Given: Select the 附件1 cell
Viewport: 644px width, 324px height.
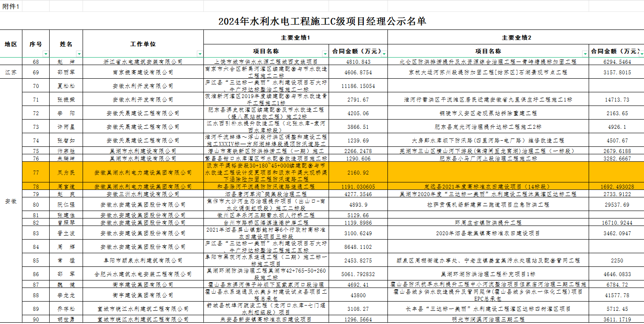Looking at the screenshot, I should coord(11,6).
